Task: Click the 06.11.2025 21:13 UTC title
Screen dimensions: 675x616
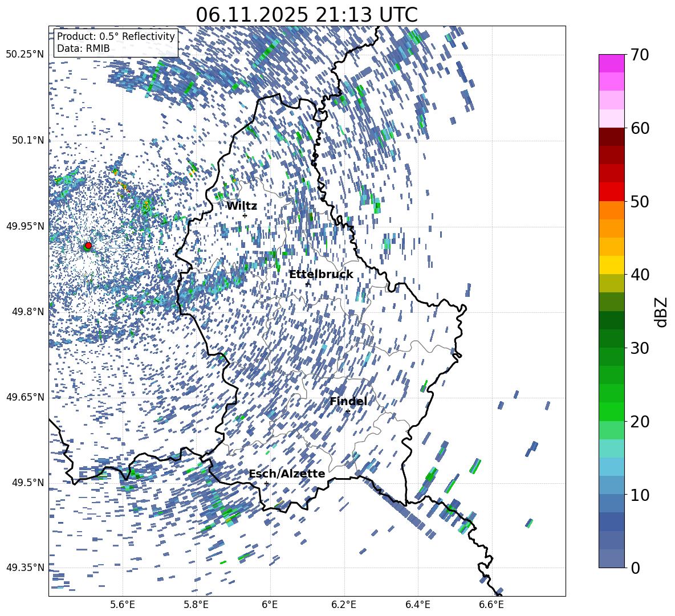Action: pos(306,14)
